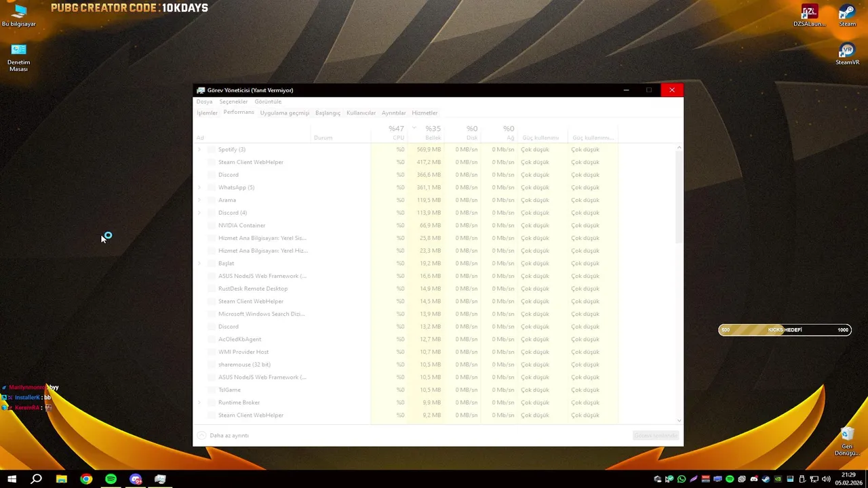Select the TslGame process
The image size is (868, 488).
pos(406,390)
